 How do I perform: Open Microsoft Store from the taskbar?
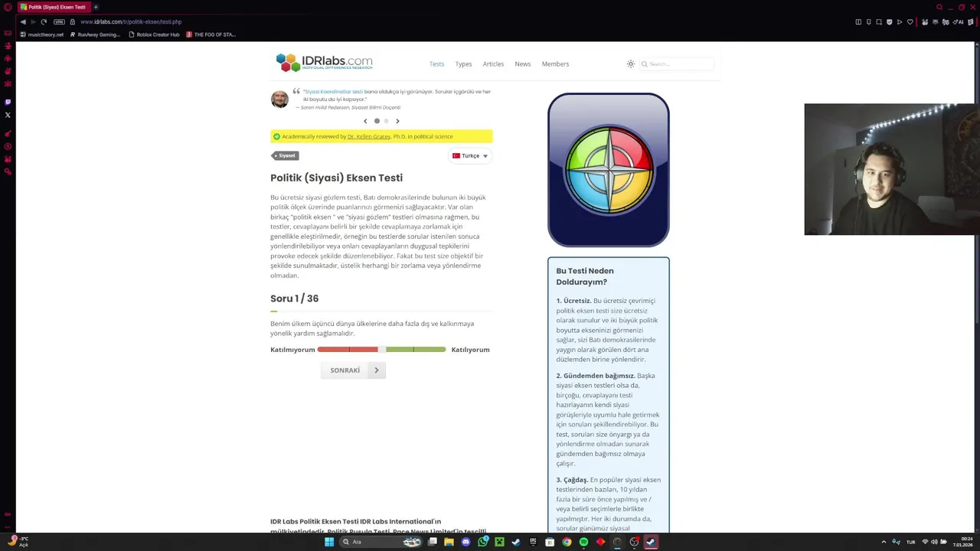(x=550, y=542)
